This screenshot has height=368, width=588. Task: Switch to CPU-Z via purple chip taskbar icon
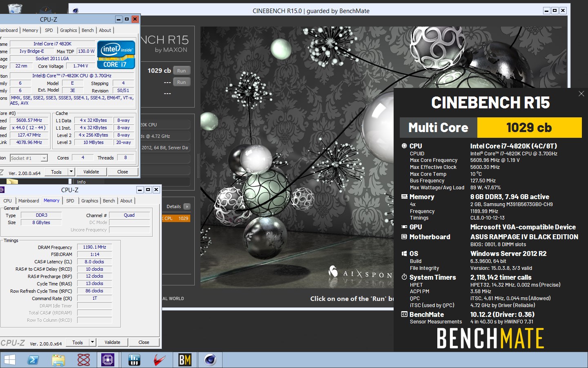pyautogui.click(x=108, y=360)
